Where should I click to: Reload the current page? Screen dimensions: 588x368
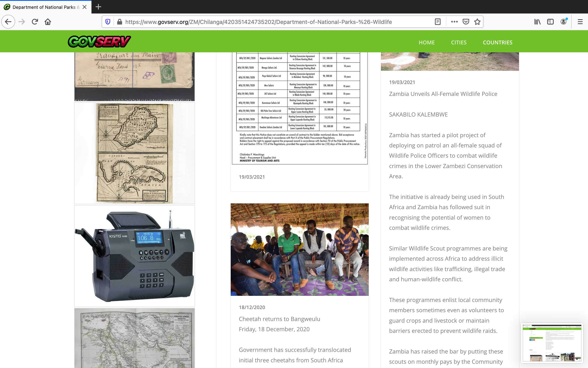[x=35, y=22]
